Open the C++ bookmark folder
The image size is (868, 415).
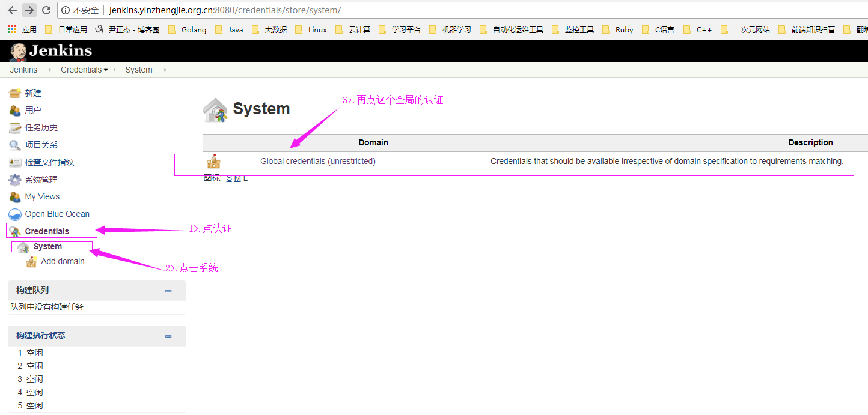[698, 29]
